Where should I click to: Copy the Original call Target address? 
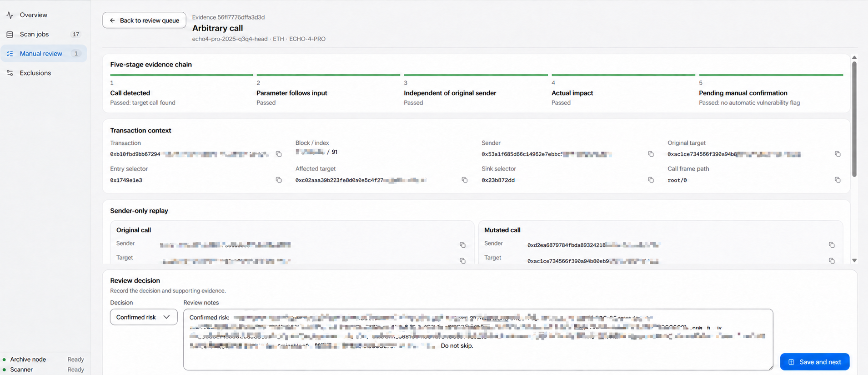point(462,261)
